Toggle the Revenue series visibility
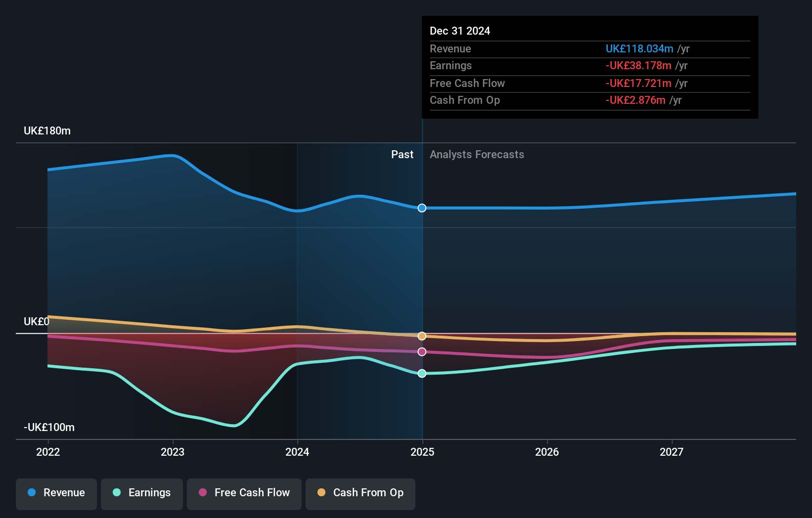The height and width of the screenshot is (518, 812). [56, 493]
